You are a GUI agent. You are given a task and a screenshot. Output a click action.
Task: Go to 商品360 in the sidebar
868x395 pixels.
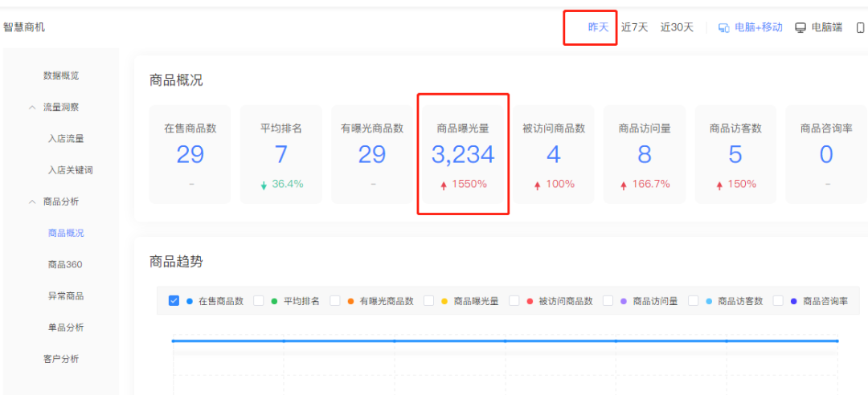[x=65, y=264]
